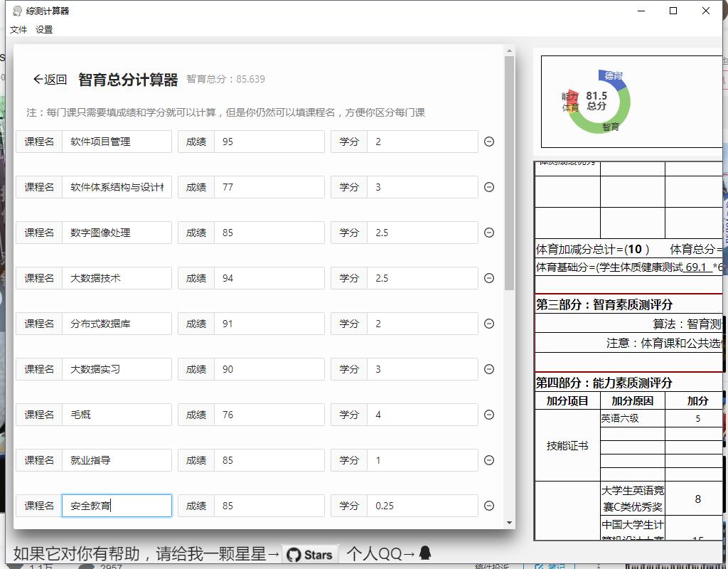Click the score 8 cell for 英语竞赛
This screenshot has height=569, width=728.
click(x=697, y=499)
